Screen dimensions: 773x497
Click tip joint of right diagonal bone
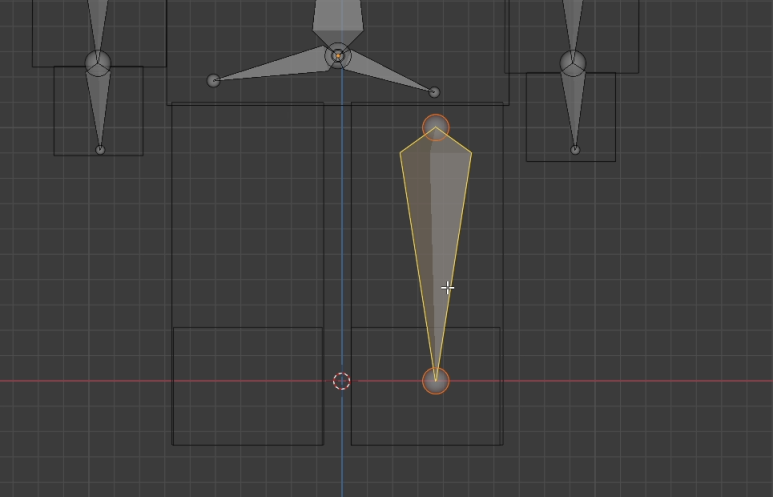point(434,92)
